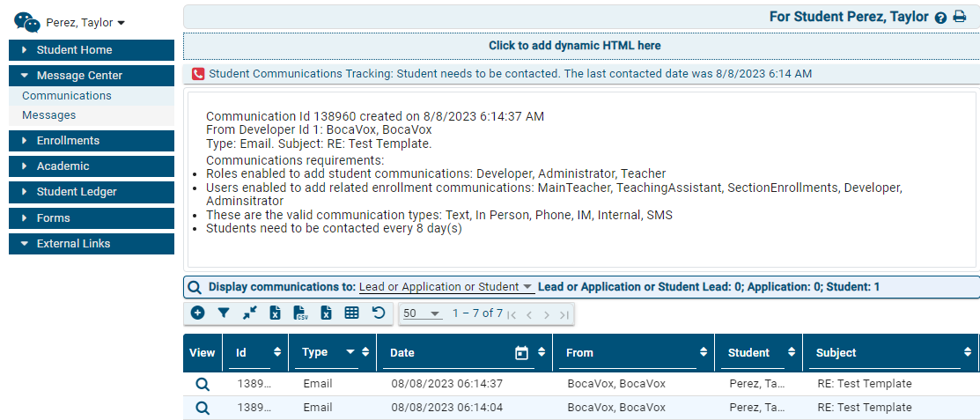Open the Perez, Taylor student dropdown
Viewport: 980px width, 420px height.
click(85, 23)
